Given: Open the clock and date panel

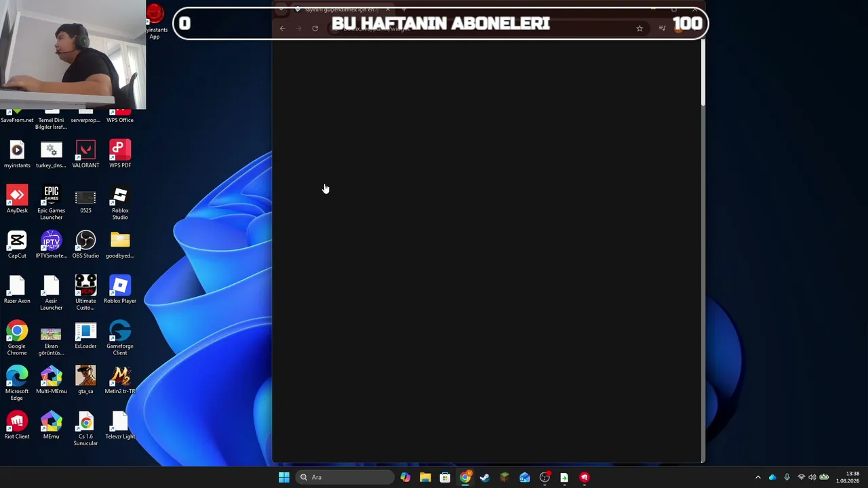Looking at the screenshot, I should click(x=848, y=477).
